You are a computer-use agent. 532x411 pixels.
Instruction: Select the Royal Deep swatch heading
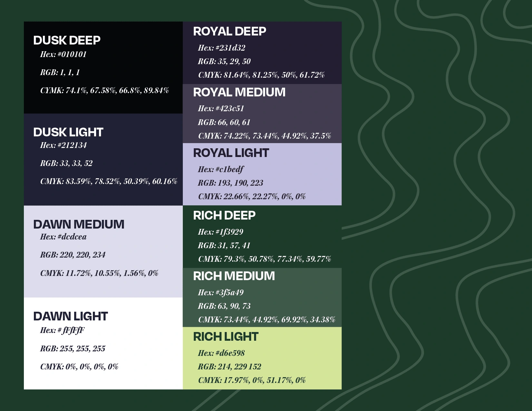coord(230,32)
